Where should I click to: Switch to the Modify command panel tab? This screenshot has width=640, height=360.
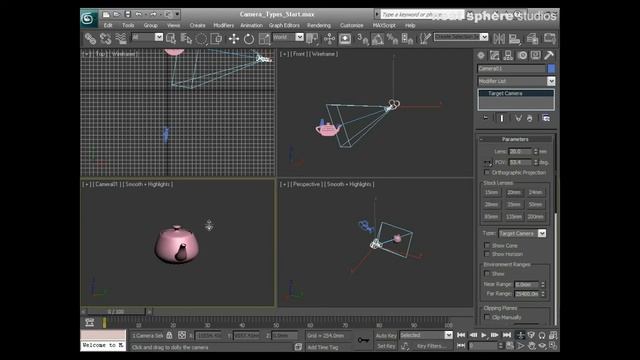pyautogui.click(x=495, y=56)
